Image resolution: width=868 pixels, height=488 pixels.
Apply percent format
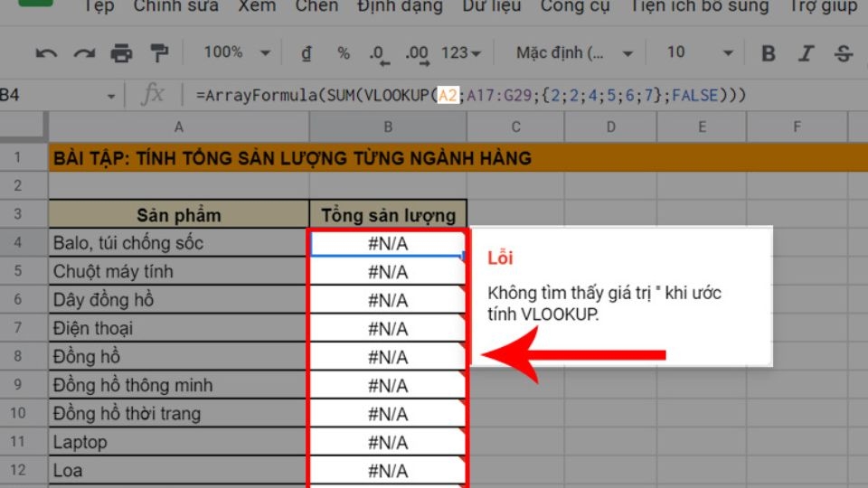tap(344, 53)
